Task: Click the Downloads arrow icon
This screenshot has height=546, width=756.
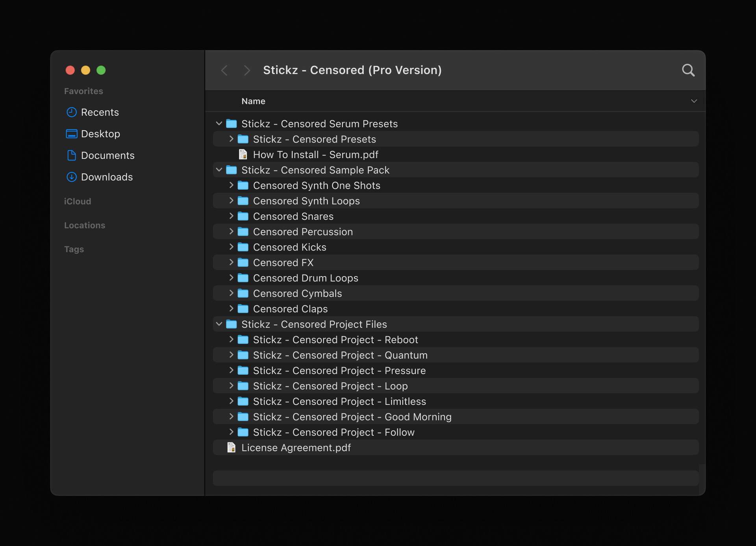Action: click(x=71, y=177)
